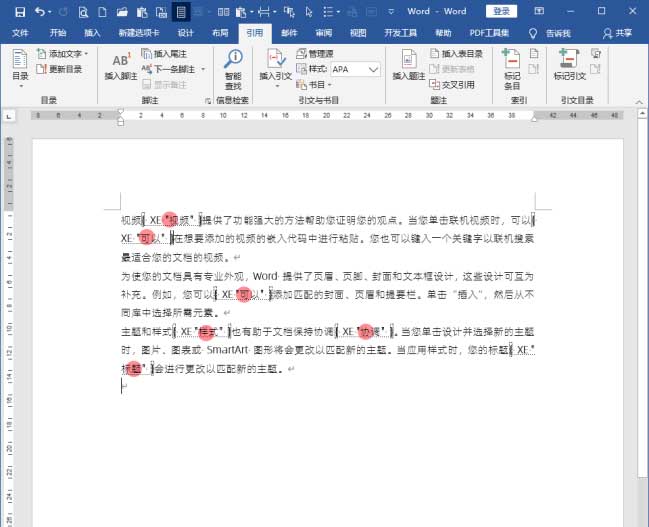Click the Undo arrow icon
Screen dimensions: 649x527
38,11
